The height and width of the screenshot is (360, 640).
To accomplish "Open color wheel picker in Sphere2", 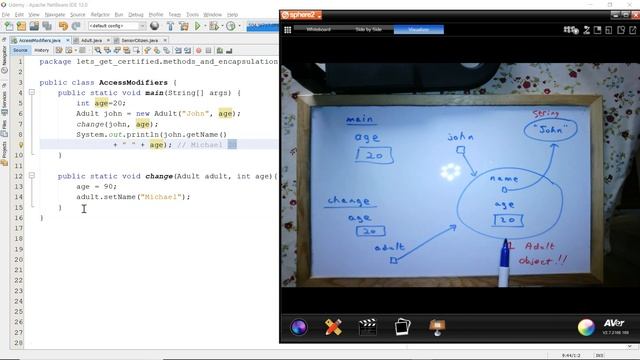I will coord(586,327).
